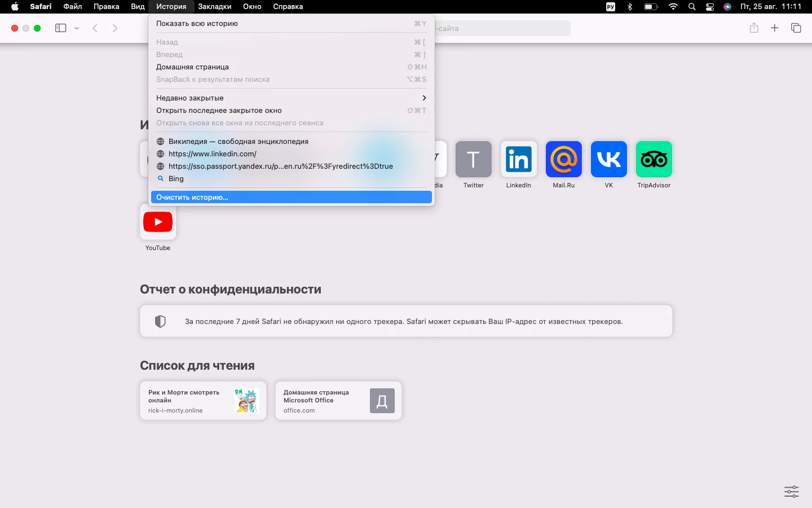Viewport: 812px width, 508px height.
Task: Click the address search field
Action: click(502, 28)
